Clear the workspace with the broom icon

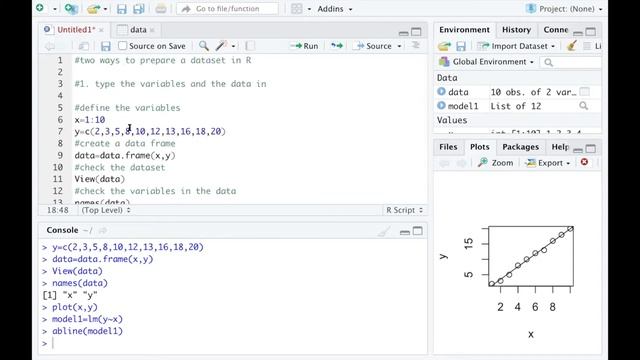[x=571, y=46]
